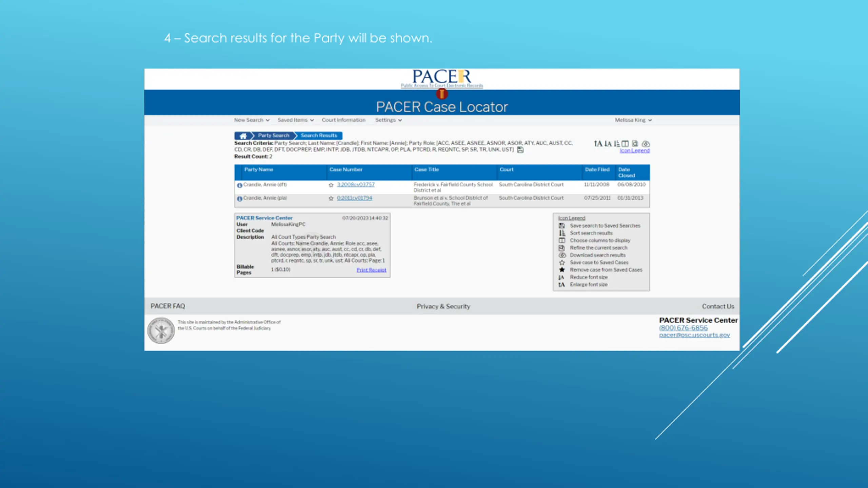Select 'Brunson et al v. School District' title
This screenshot has width=868, height=488.
point(451,201)
